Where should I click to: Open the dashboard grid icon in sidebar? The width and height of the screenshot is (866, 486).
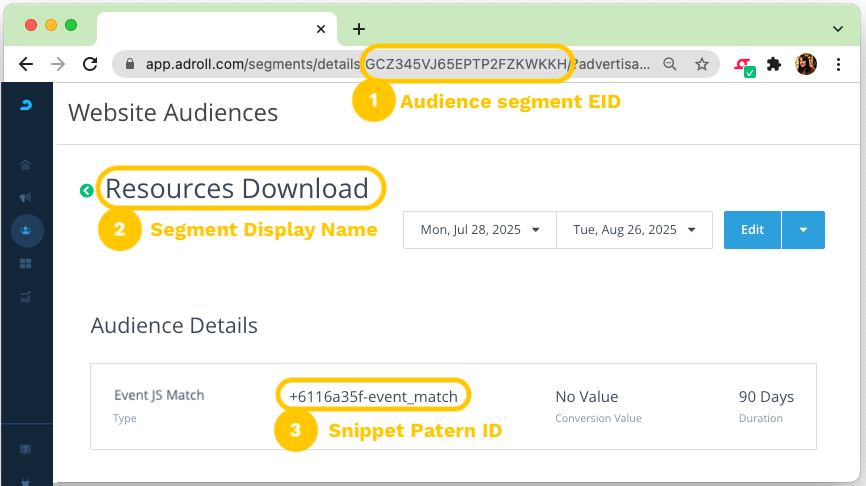[x=26, y=264]
